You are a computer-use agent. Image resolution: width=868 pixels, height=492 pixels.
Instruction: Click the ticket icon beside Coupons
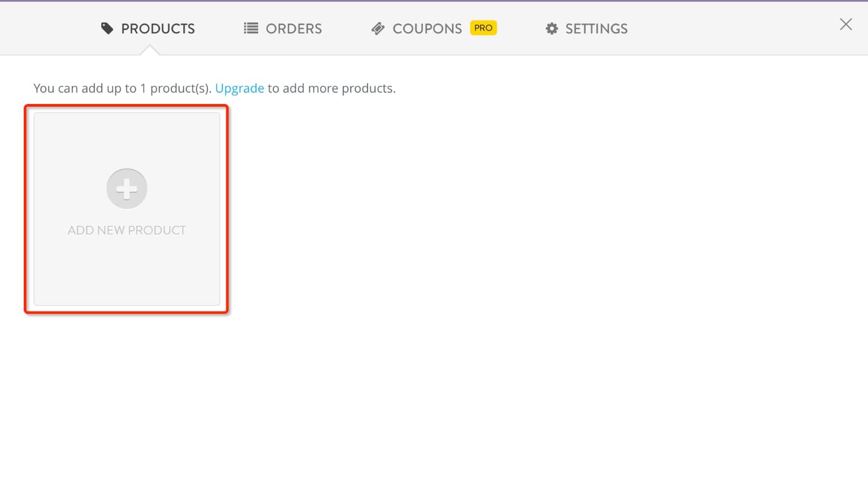point(379,28)
